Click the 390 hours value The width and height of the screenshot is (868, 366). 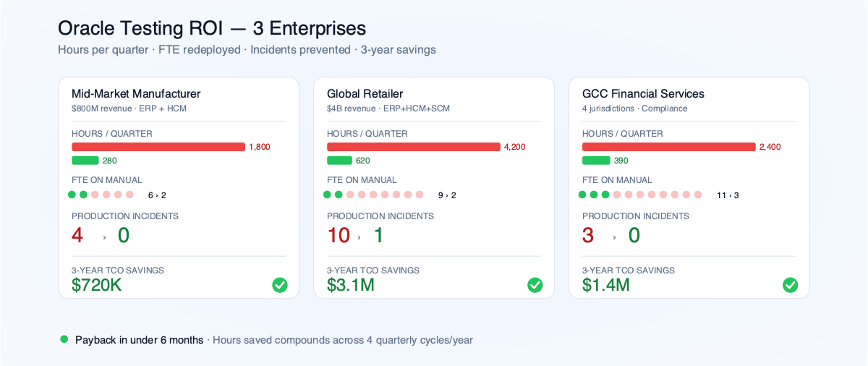pyautogui.click(x=621, y=161)
